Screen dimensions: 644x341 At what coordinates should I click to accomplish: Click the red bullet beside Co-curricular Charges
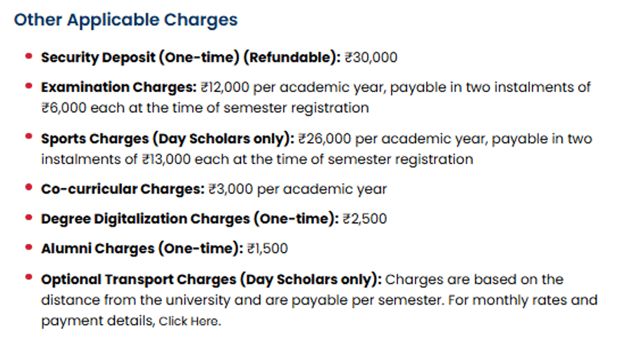tap(29, 188)
